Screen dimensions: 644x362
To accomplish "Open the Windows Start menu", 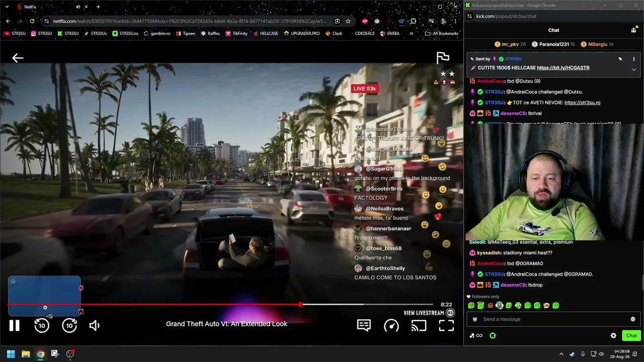I will coord(11,354).
